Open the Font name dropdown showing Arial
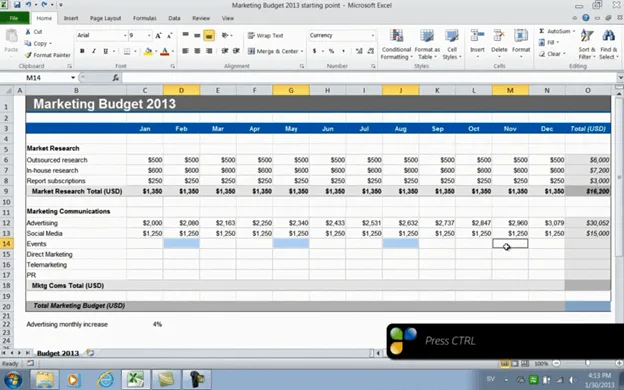The height and width of the screenshot is (390, 624). [125, 35]
